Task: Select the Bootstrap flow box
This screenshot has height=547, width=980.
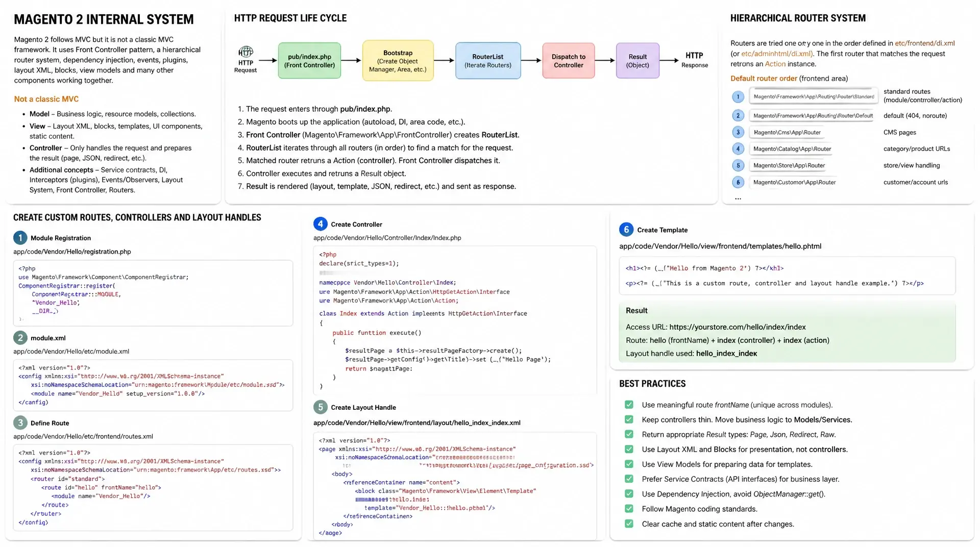Action: point(398,61)
